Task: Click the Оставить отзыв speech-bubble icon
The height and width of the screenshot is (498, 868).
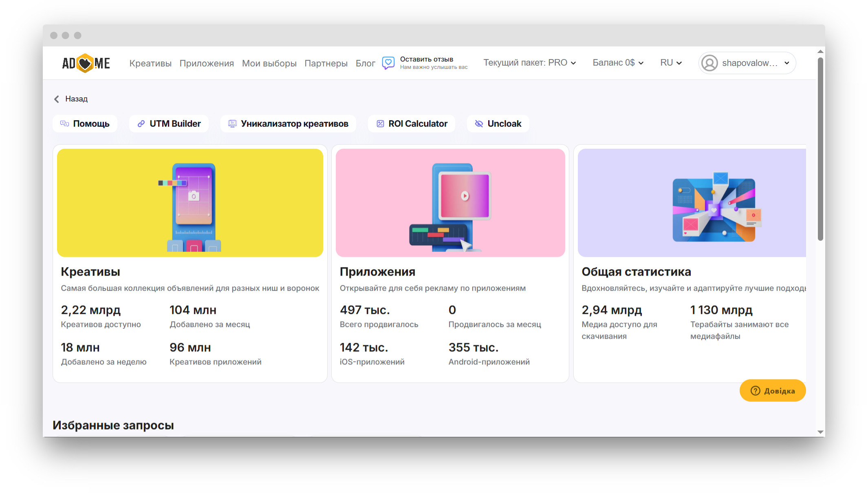Action: coord(388,63)
